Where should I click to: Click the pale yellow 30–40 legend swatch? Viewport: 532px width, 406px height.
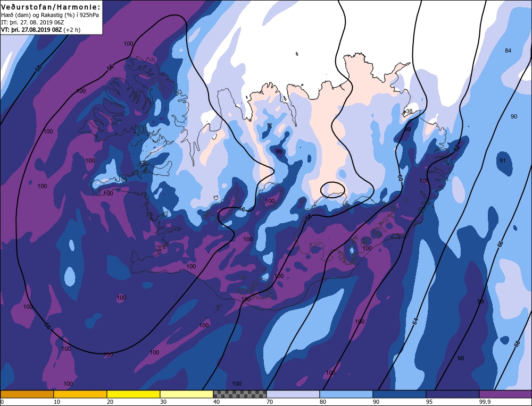pyautogui.click(x=187, y=394)
